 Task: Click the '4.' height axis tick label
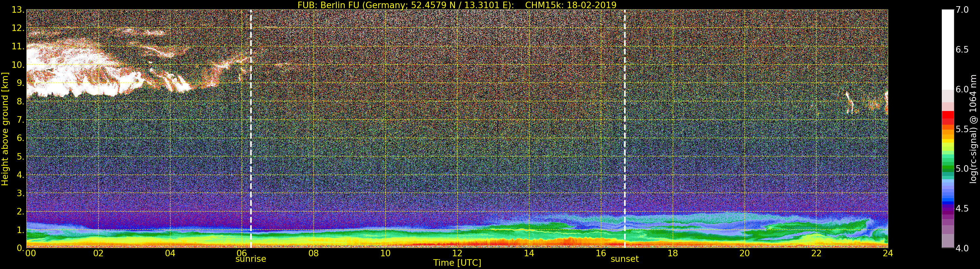[x=21, y=175]
